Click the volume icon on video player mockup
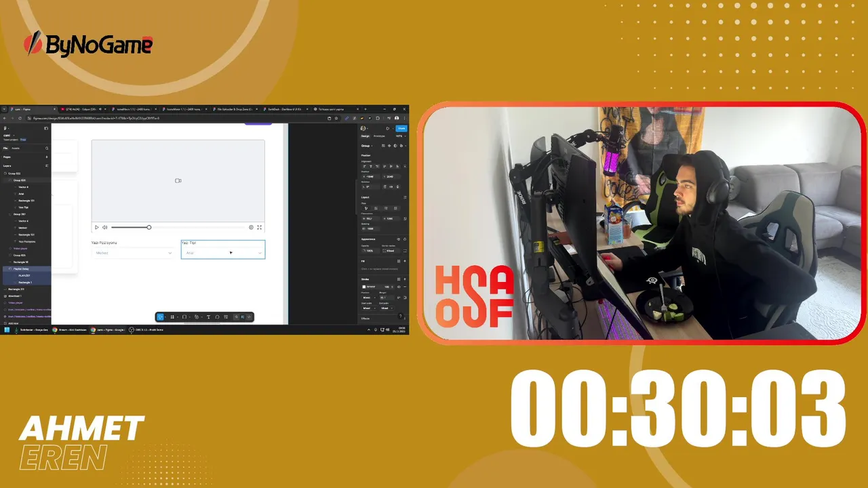The height and width of the screenshot is (488, 868). [104, 227]
